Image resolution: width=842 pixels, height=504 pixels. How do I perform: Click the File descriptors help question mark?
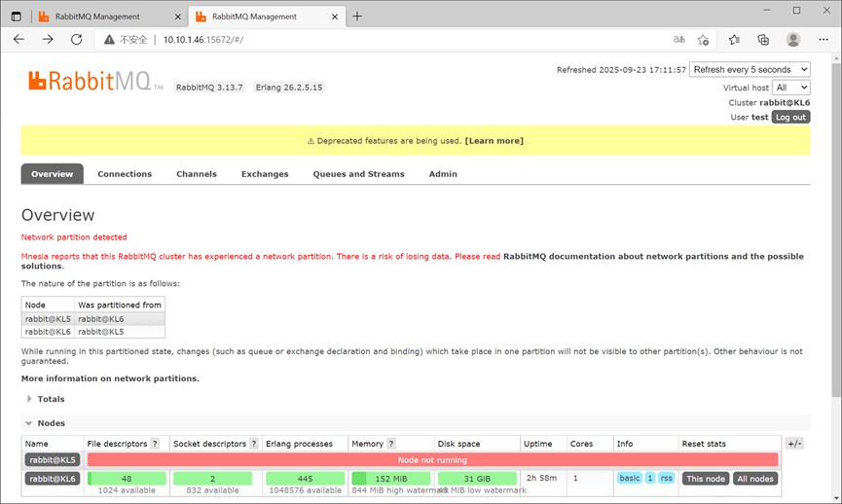tap(155, 444)
